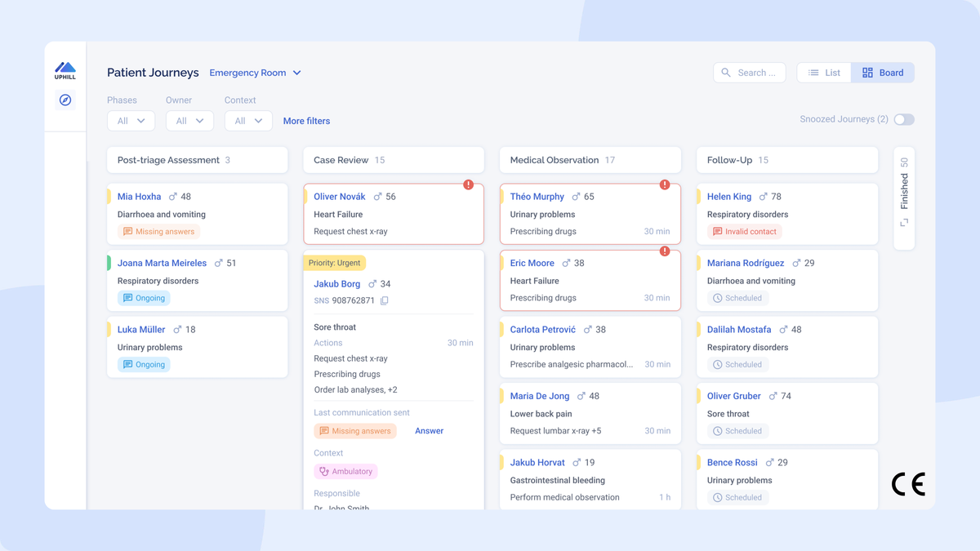Open the compass navigation icon
980x551 pixels.
[65, 100]
